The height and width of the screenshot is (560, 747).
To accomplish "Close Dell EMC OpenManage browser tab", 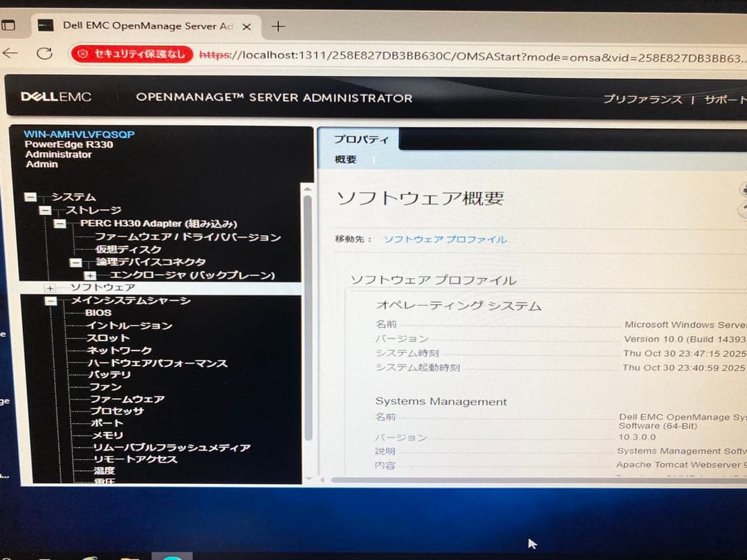I will pos(246,27).
